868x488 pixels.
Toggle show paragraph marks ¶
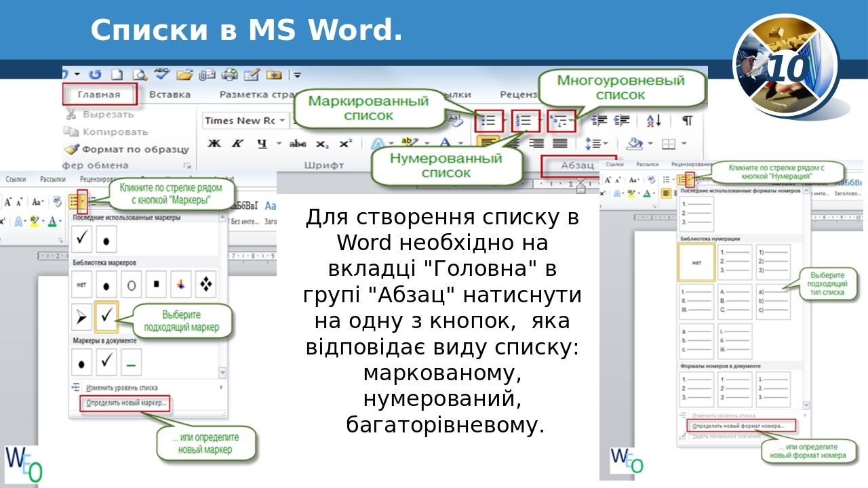687,121
